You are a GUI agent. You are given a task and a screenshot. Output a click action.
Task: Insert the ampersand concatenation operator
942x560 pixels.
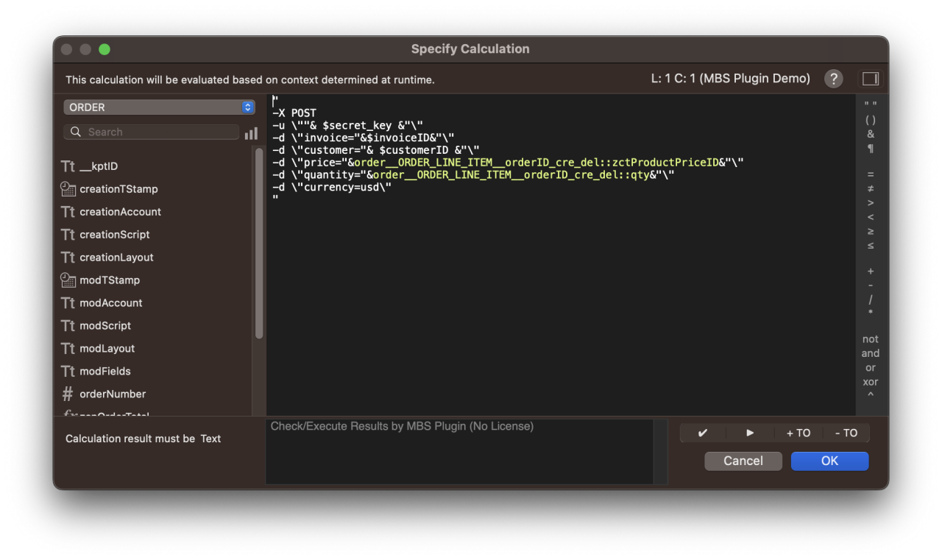click(871, 134)
